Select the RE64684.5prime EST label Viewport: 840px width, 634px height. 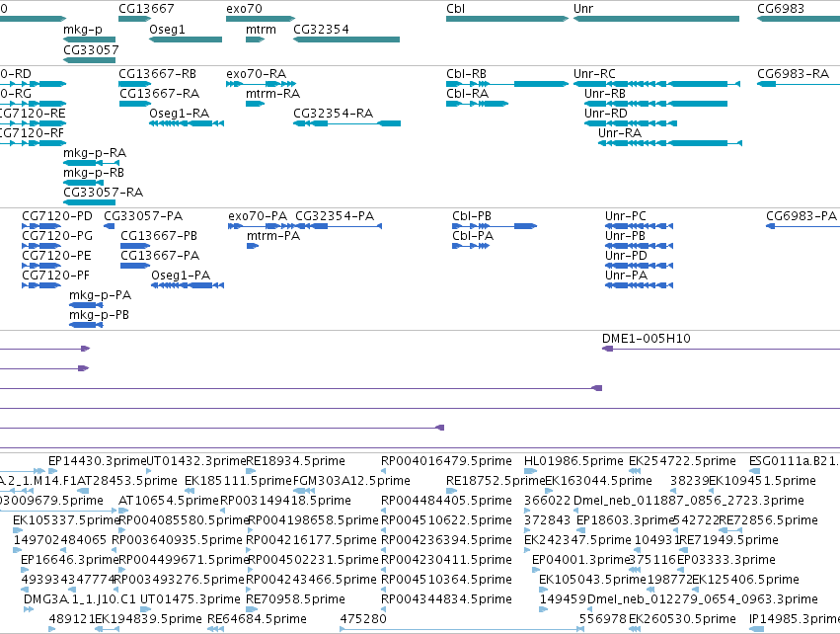coord(257,619)
